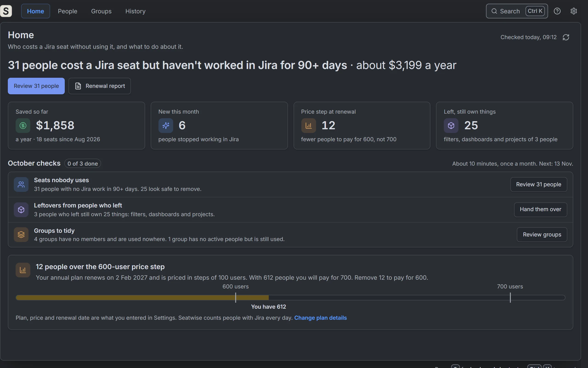Click the sparkle icon in New this month card
Viewport: 588px width, 368px height.
(166, 126)
